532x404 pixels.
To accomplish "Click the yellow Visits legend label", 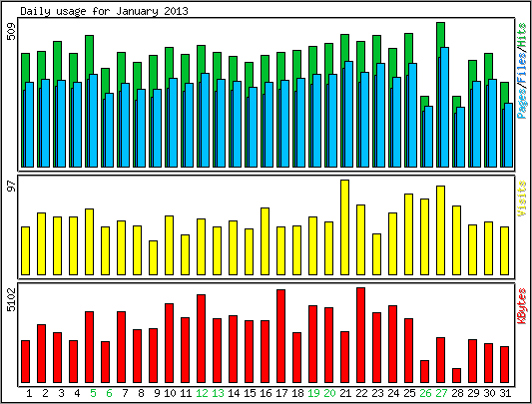I will coord(522,199).
